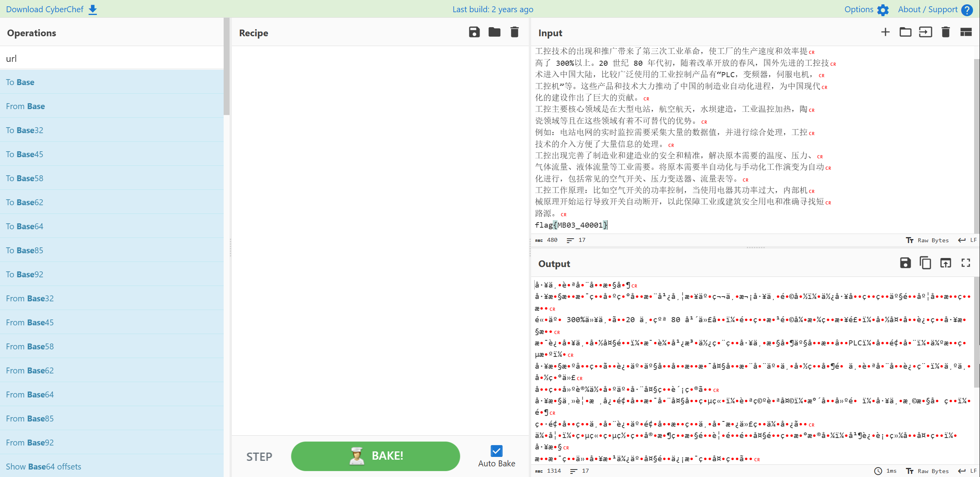
Task: Open the input end-of-line sequence selector (LF)
Action: pos(968,240)
